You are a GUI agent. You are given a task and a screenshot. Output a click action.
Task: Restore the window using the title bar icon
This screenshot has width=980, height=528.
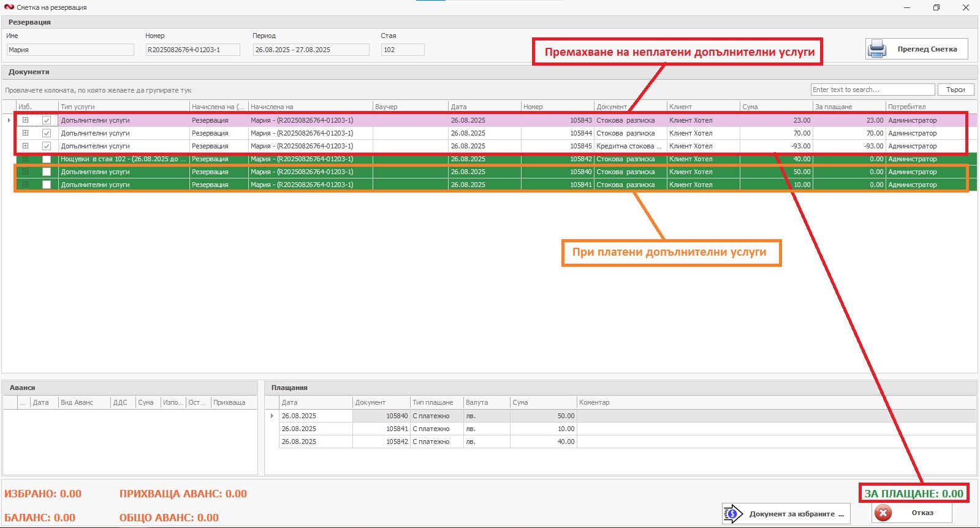coord(936,7)
